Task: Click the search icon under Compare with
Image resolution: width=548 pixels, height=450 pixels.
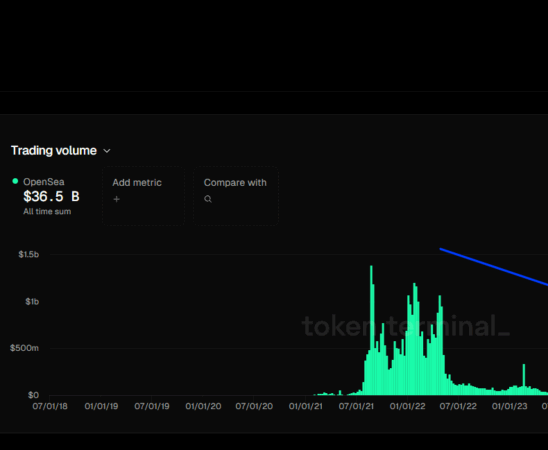Action: (208, 199)
